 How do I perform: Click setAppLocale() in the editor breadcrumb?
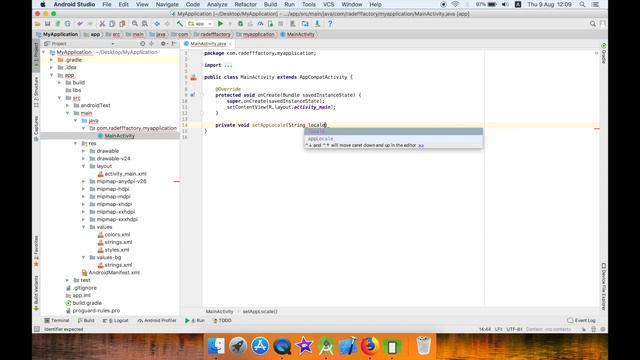[x=260, y=311]
